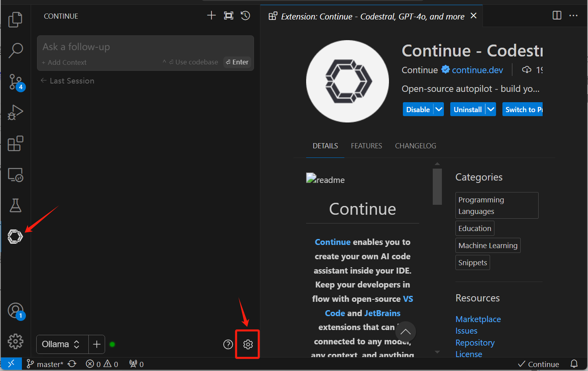Expand the Disable button dropdown arrow
The width and height of the screenshot is (588, 371).
tap(439, 109)
